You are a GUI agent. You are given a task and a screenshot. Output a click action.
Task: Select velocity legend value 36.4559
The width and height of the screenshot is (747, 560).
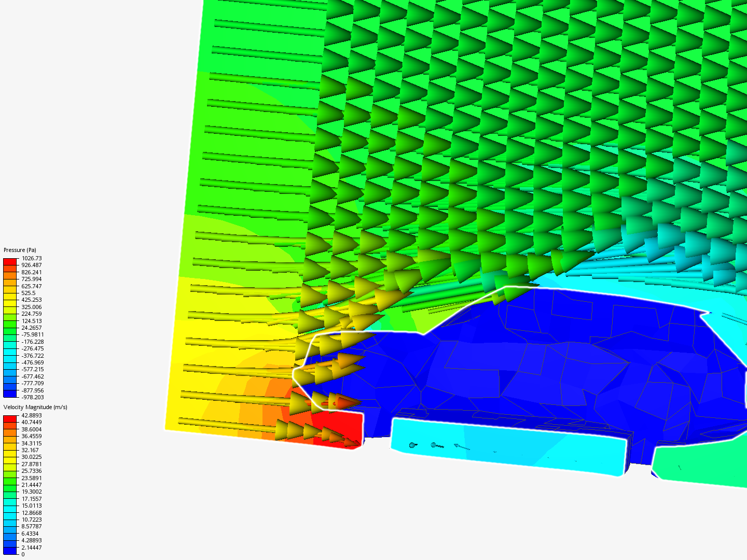pyautogui.click(x=32, y=436)
